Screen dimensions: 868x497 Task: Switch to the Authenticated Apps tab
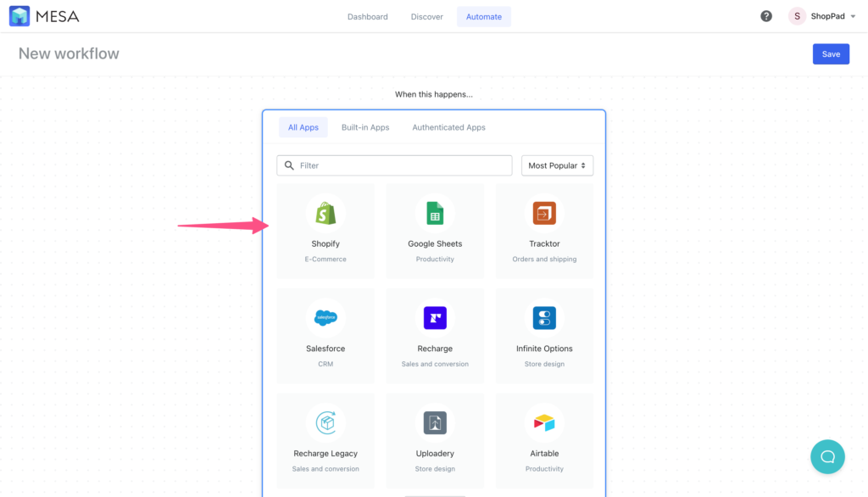(448, 126)
